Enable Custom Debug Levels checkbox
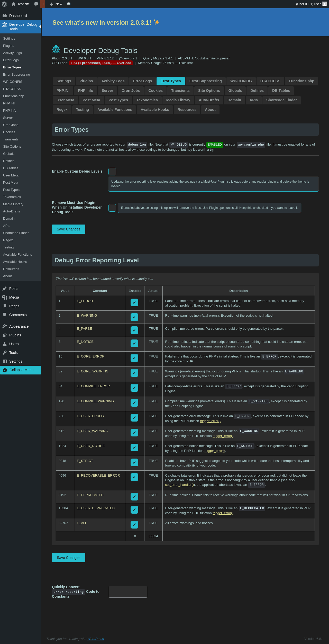The width and height of the screenshot is (329, 644). point(112,172)
